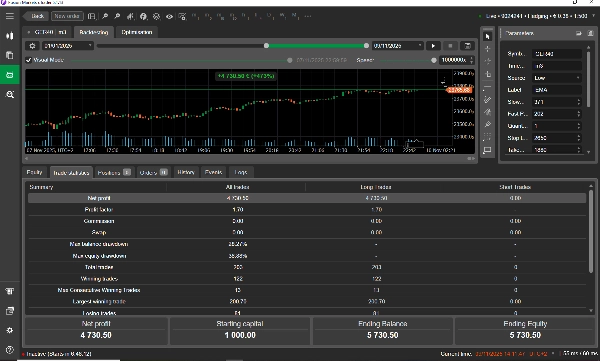Click the Symbol parameter input field
Image resolution: width=600 pixels, height=361 pixels.
pyautogui.click(x=557, y=54)
